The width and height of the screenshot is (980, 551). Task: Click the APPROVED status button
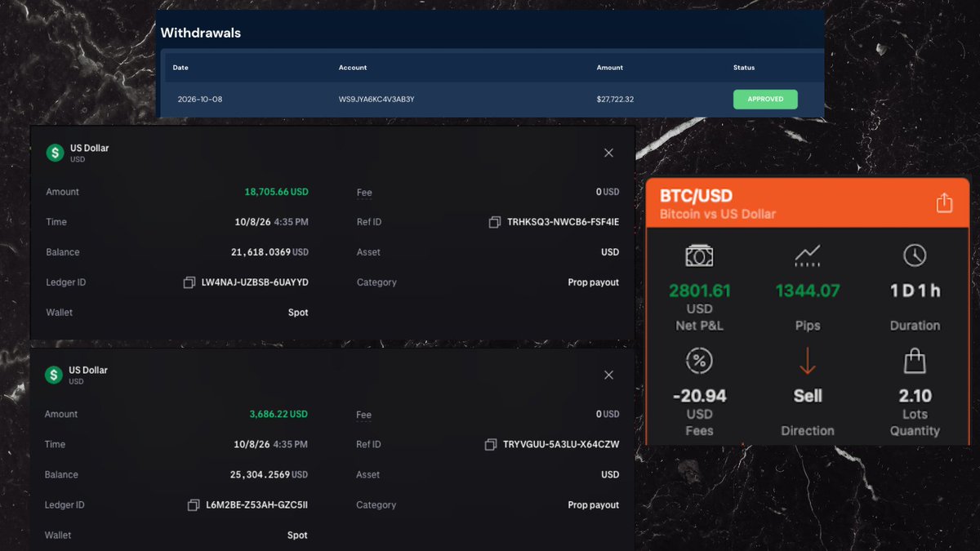pos(765,100)
